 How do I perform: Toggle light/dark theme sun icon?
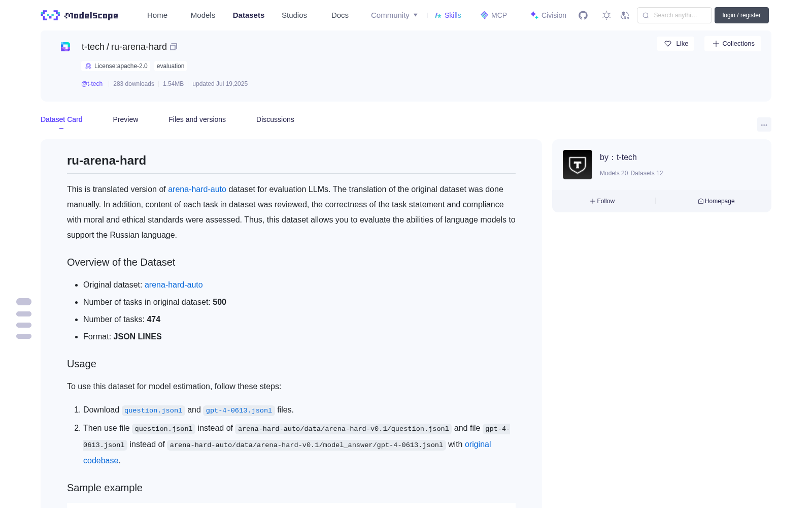click(x=606, y=15)
